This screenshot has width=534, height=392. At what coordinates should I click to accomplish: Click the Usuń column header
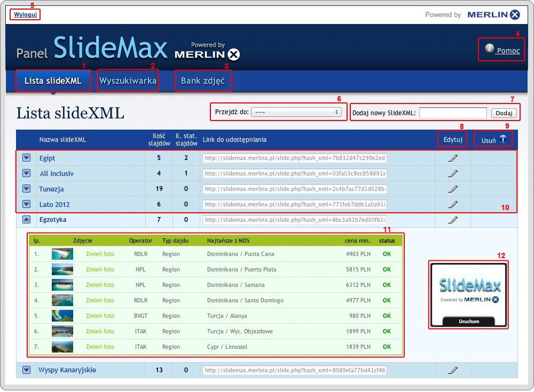coord(489,140)
